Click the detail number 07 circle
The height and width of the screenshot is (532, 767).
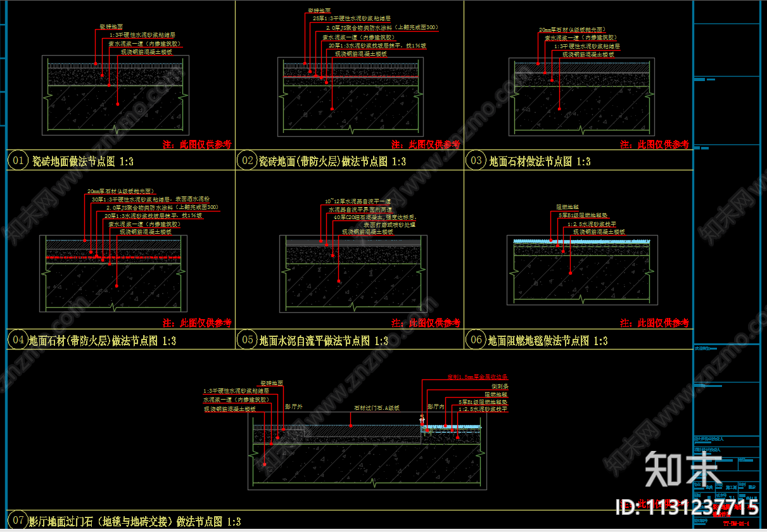(17, 520)
